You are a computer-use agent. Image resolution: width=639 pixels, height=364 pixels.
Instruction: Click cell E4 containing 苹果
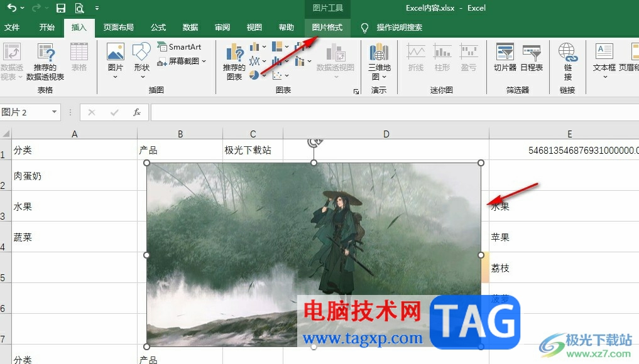pyautogui.click(x=564, y=237)
